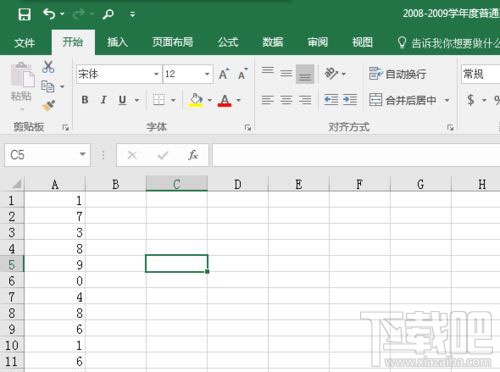Toggle italic formatting
Screen dimensions: 500x372
coord(104,100)
